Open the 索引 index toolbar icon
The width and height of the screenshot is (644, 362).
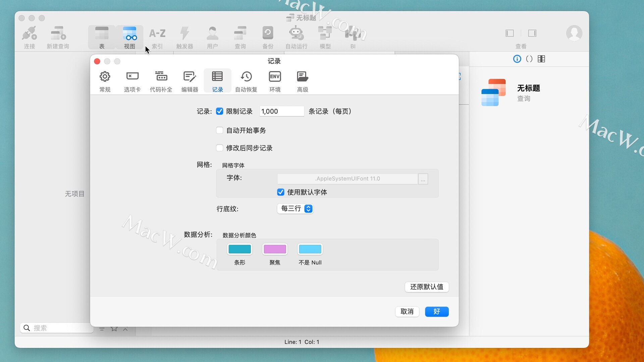157,37
